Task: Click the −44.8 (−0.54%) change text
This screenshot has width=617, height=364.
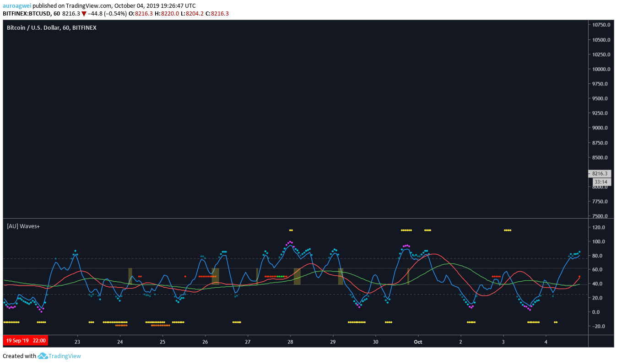Action: 107,14
